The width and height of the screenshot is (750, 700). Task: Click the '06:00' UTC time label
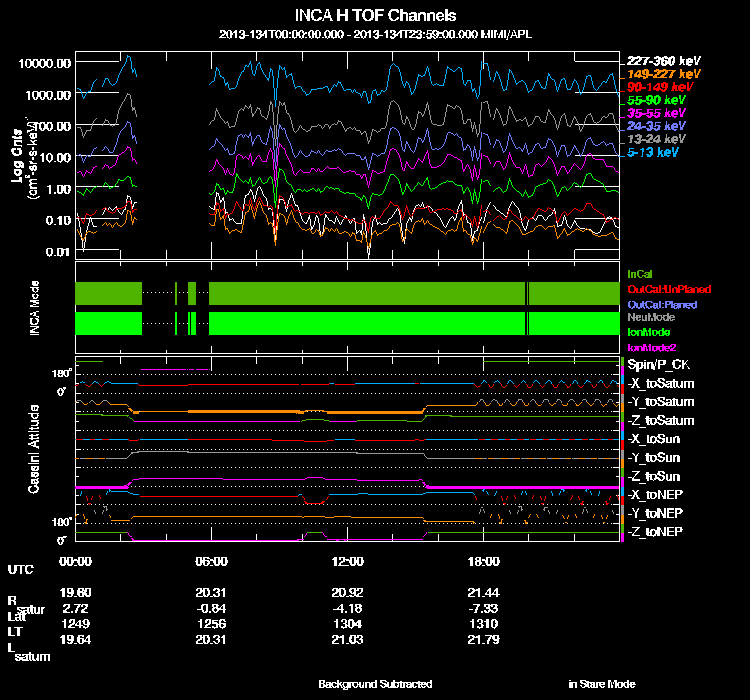[211, 561]
